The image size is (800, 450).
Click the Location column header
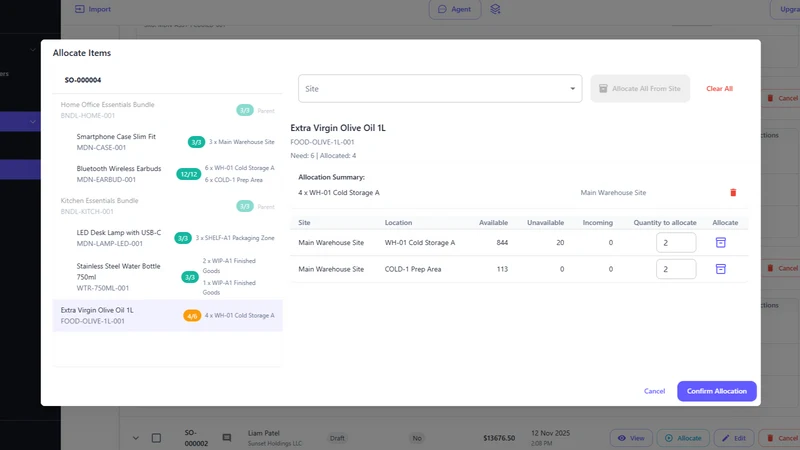coord(398,222)
